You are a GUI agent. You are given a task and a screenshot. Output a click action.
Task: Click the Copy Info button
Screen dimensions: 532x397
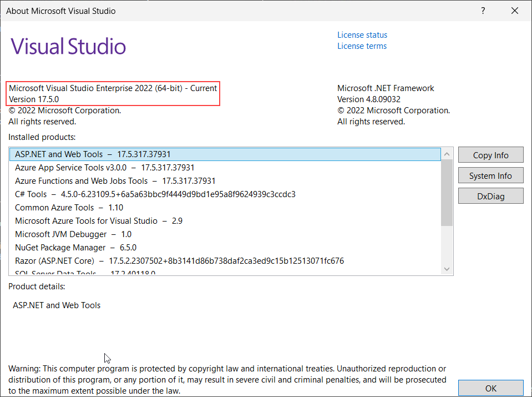click(x=490, y=155)
